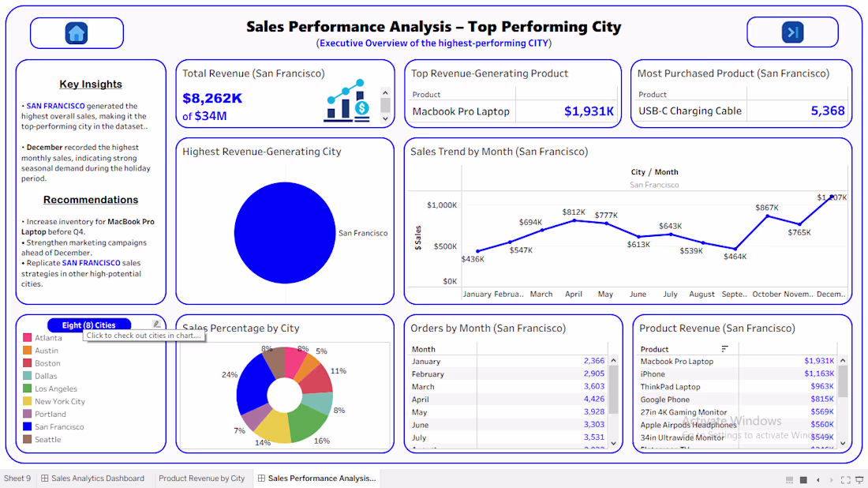
Task: Click the '4,426' April orders value
Action: [x=594, y=399]
